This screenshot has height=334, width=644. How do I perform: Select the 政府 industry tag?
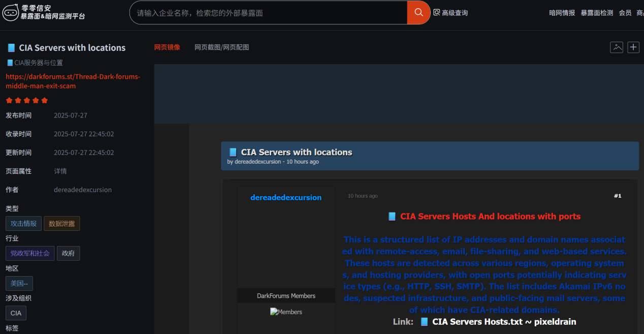[x=68, y=253]
